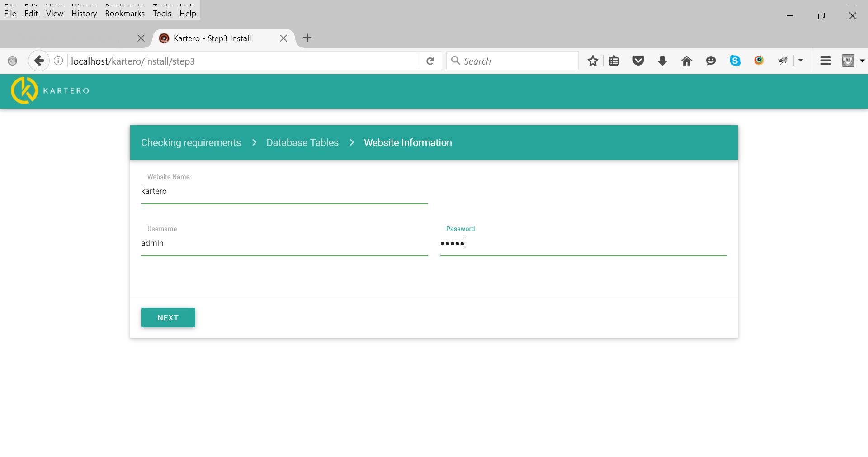Open a new tab with plus button
The width and height of the screenshot is (868, 457).
(307, 38)
